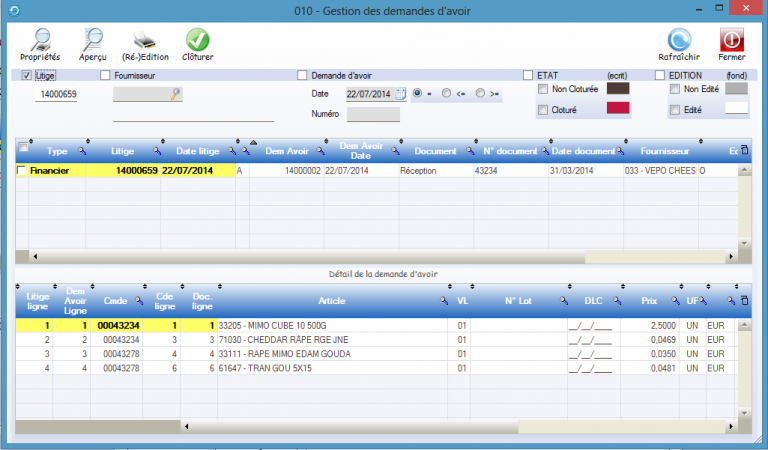Click the (Ré-)Edition printer icon
Image resolution: width=768 pixels, height=450 pixels.
(x=144, y=41)
